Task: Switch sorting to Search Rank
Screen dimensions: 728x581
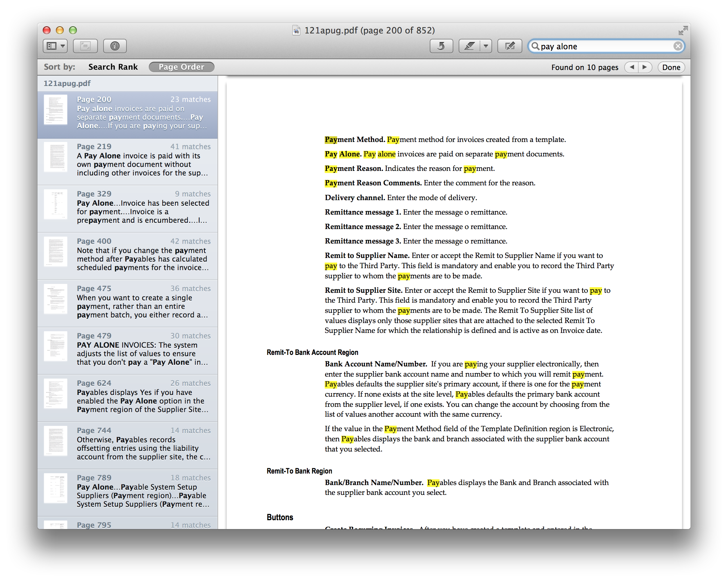Action: pos(113,67)
